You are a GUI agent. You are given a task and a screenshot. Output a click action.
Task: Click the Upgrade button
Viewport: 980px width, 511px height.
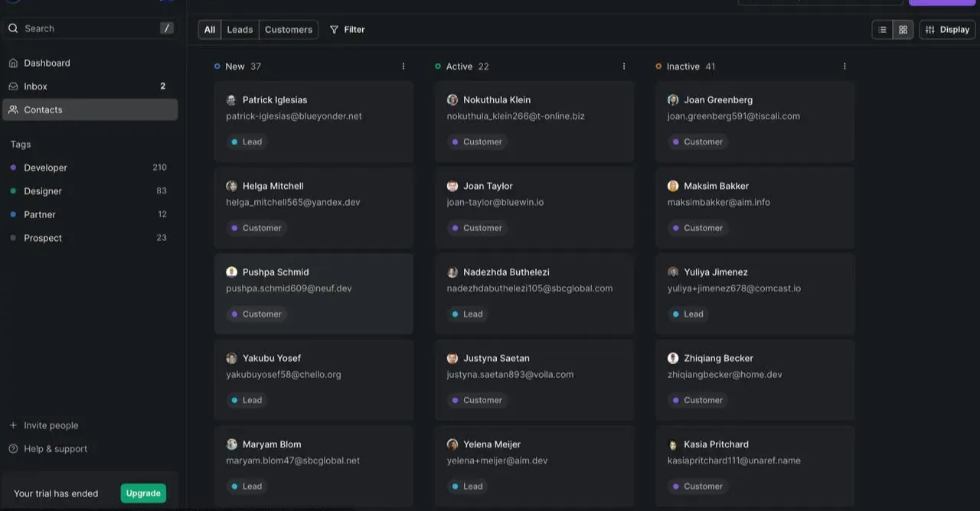143,493
